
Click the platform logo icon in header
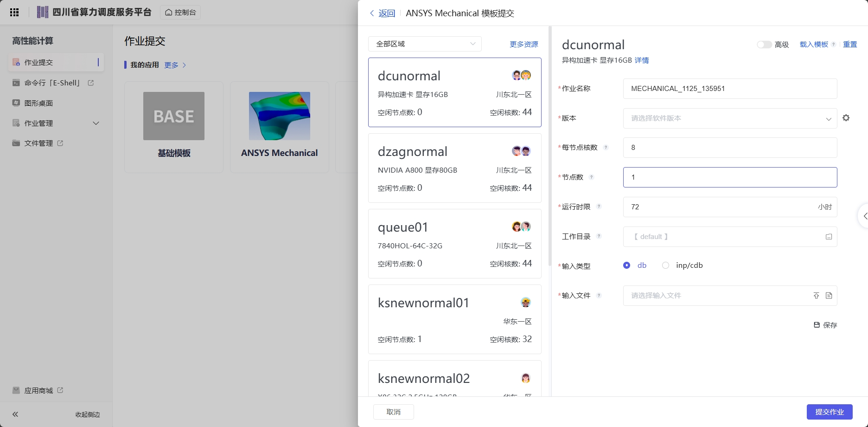click(43, 12)
